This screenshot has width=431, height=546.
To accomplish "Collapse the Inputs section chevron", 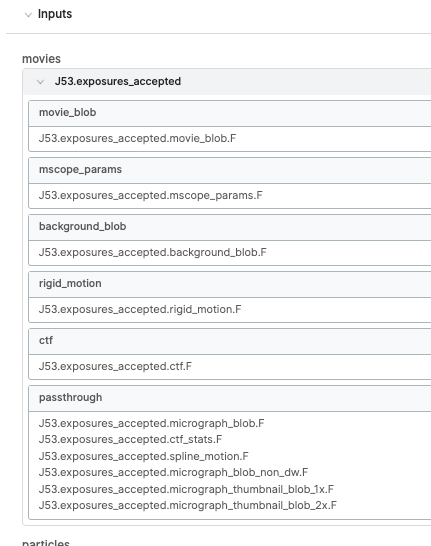I will tap(29, 15).
